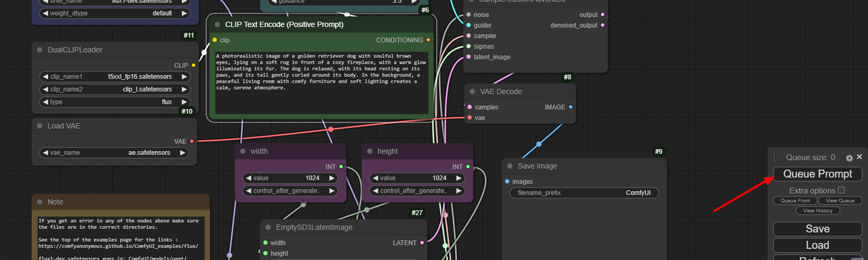Click the red VAE output port on Load VAE
The height and width of the screenshot is (260, 868).
click(192, 142)
